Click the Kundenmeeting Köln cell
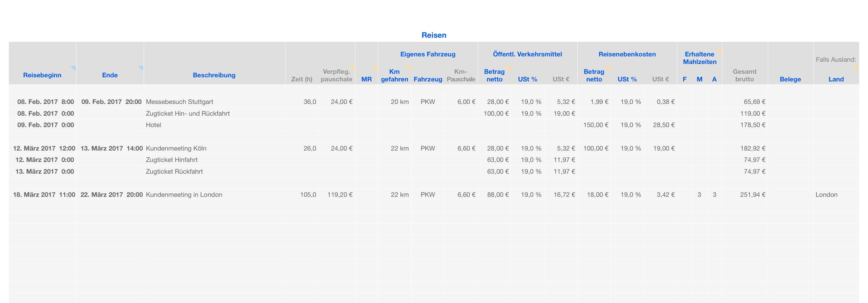This screenshot has height=303, width=868. pyautogui.click(x=176, y=148)
